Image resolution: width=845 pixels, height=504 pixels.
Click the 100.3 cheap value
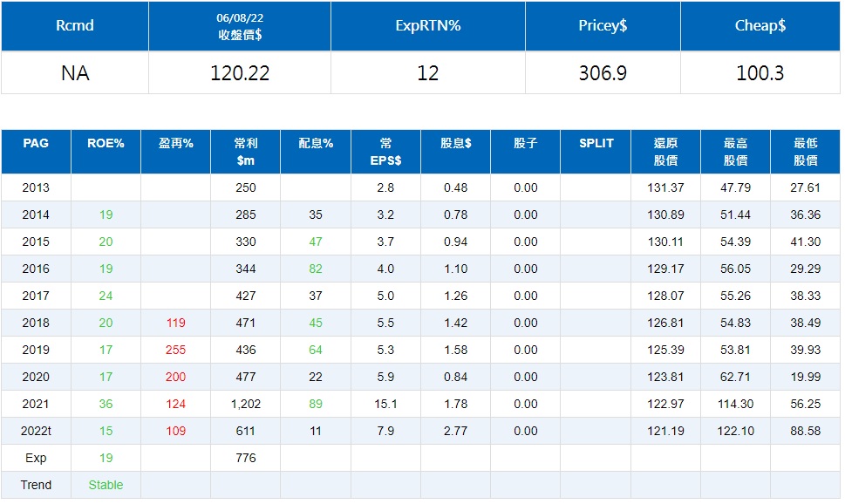pyautogui.click(x=760, y=73)
